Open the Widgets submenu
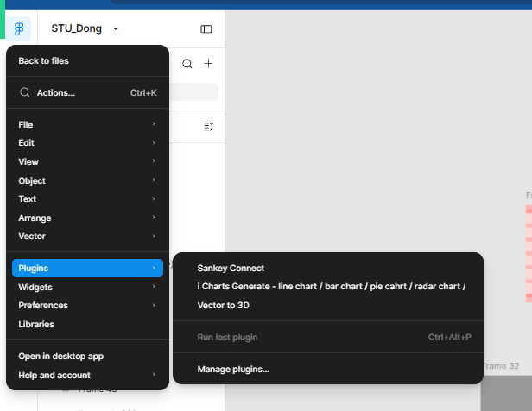Viewport: 532px width, 411px height. [x=87, y=287]
